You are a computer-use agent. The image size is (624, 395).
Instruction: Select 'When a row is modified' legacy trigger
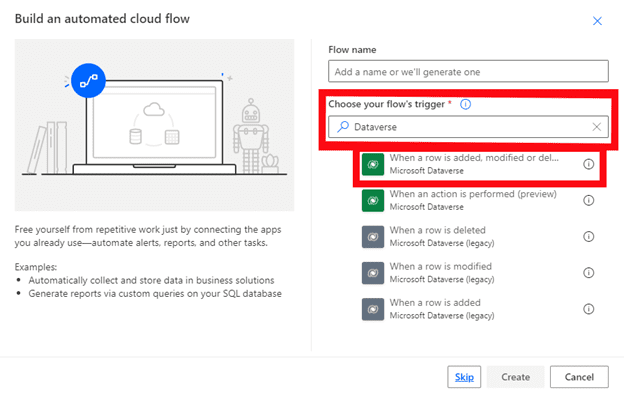click(x=479, y=272)
